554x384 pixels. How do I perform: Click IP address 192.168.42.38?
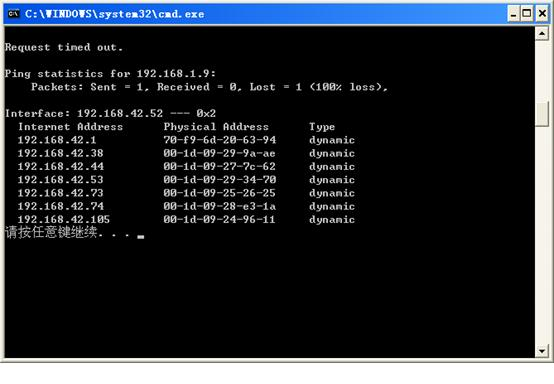pos(60,153)
